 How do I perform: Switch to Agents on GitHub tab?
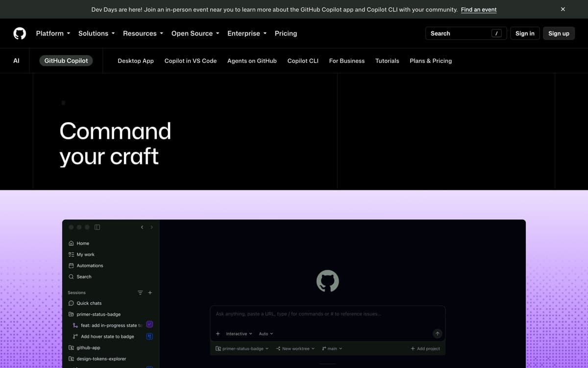pyautogui.click(x=252, y=61)
